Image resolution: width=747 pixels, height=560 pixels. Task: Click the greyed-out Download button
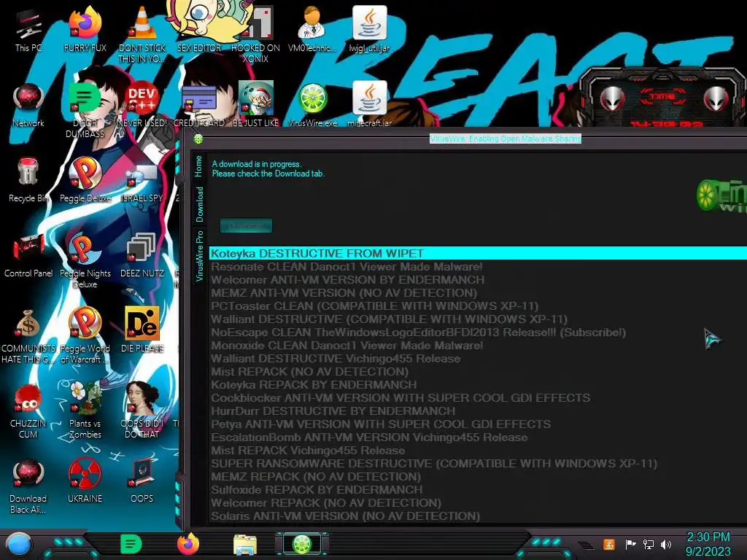246,225
